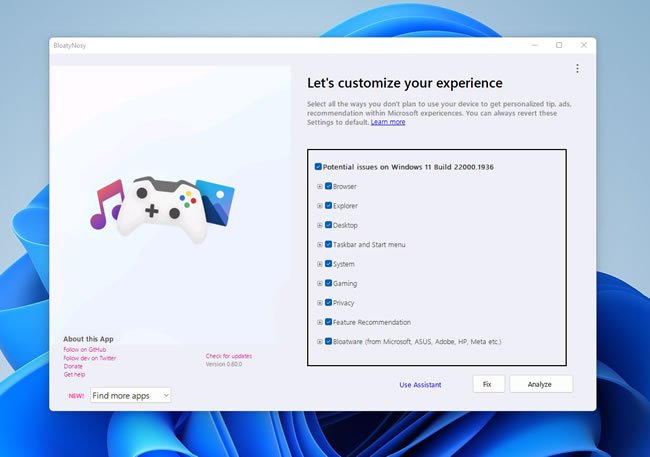This screenshot has width=650, height=457.
Task: Toggle Feature Recommendation checkbox
Action: 328,322
